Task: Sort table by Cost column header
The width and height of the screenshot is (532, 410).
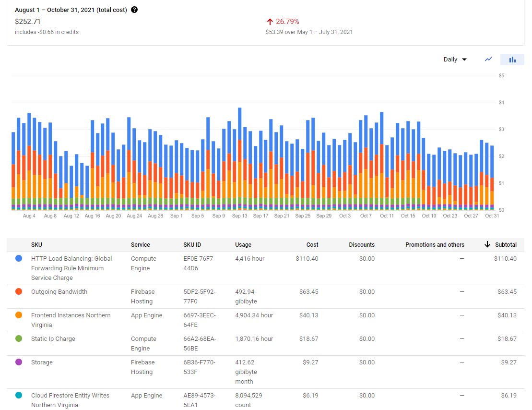Action: tap(312, 245)
